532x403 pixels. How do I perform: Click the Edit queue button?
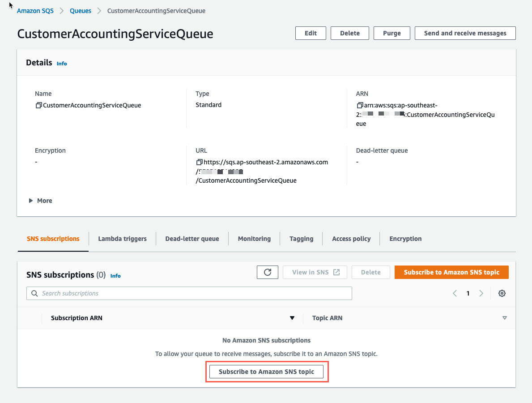311,33
